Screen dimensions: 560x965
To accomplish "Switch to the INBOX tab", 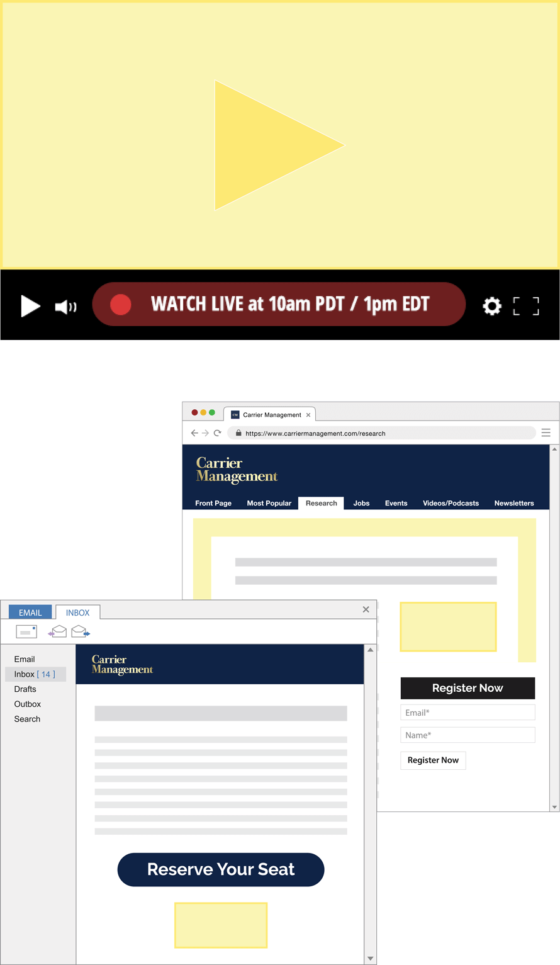I will pyautogui.click(x=77, y=612).
